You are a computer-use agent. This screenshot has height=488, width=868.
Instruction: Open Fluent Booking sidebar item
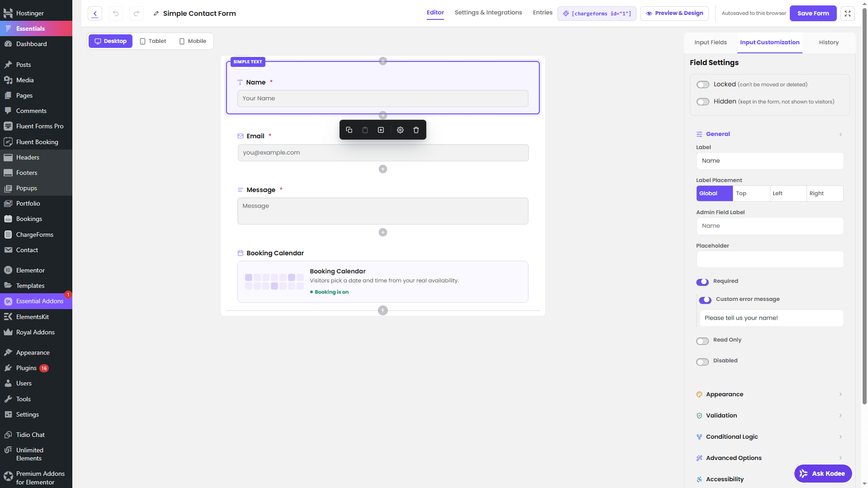(x=36, y=142)
